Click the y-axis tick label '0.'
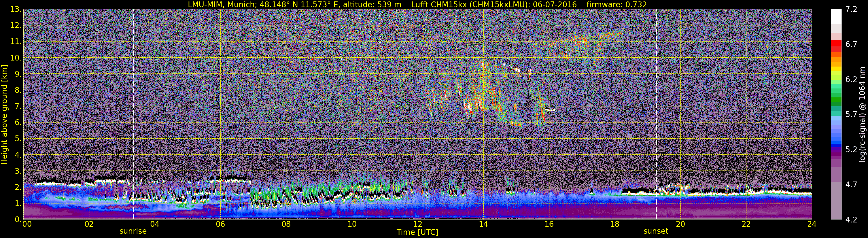868x238 pixels. point(18,220)
